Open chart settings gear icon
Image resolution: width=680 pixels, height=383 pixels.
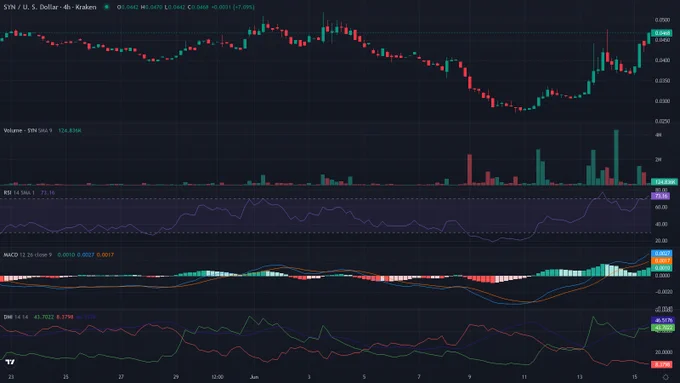coord(666,377)
